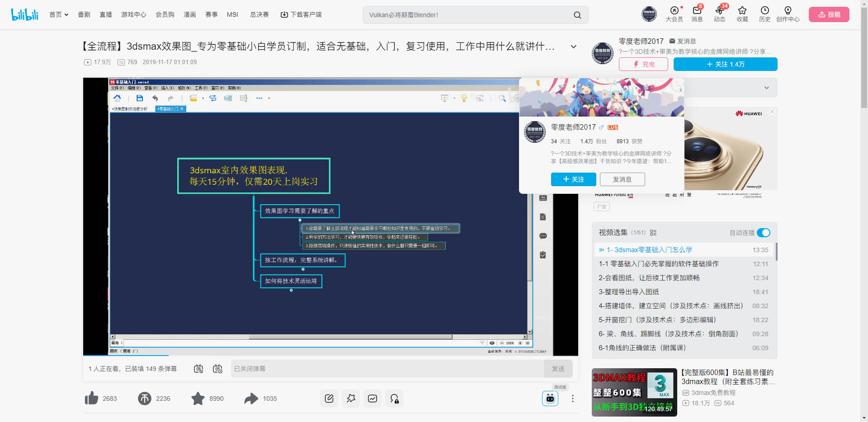This screenshot has height=422, width=868.
Task: Click the user avatar in header
Action: [x=649, y=14]
